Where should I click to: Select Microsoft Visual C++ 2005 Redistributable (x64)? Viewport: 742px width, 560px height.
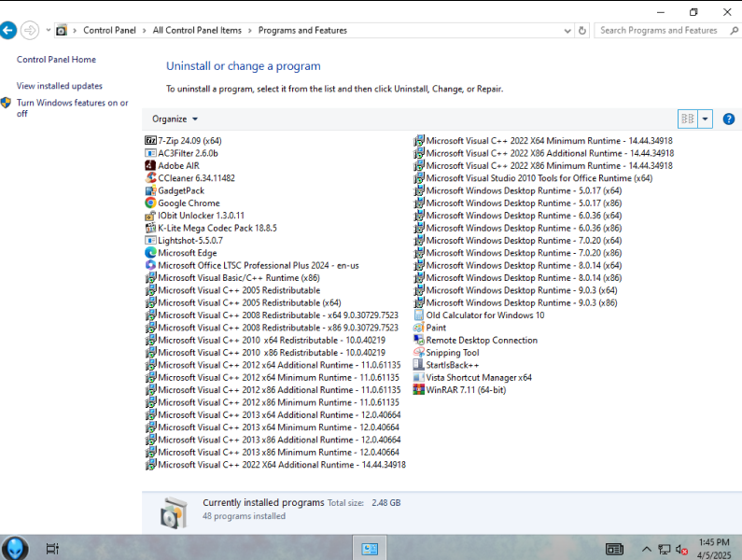coord(244,302)
